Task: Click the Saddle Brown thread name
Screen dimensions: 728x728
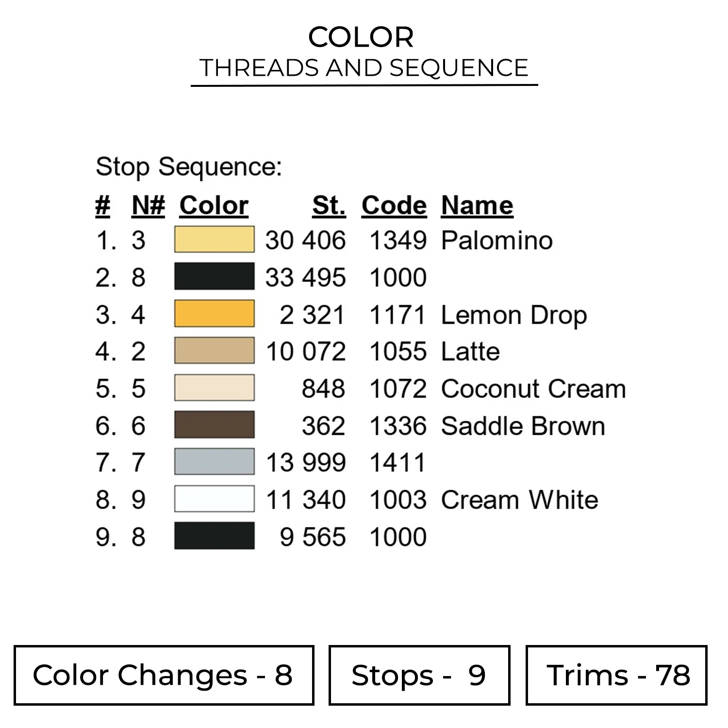Action: coord(523,426)
